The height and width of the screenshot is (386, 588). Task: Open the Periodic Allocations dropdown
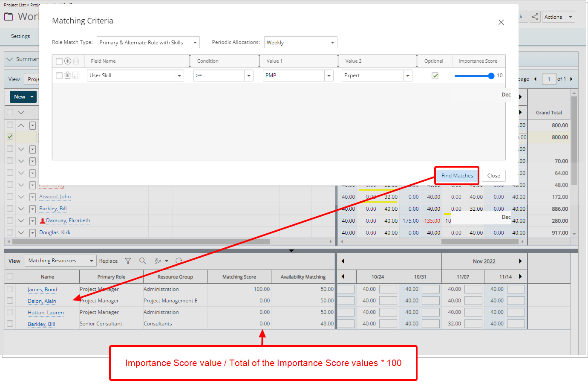[300, 42]
